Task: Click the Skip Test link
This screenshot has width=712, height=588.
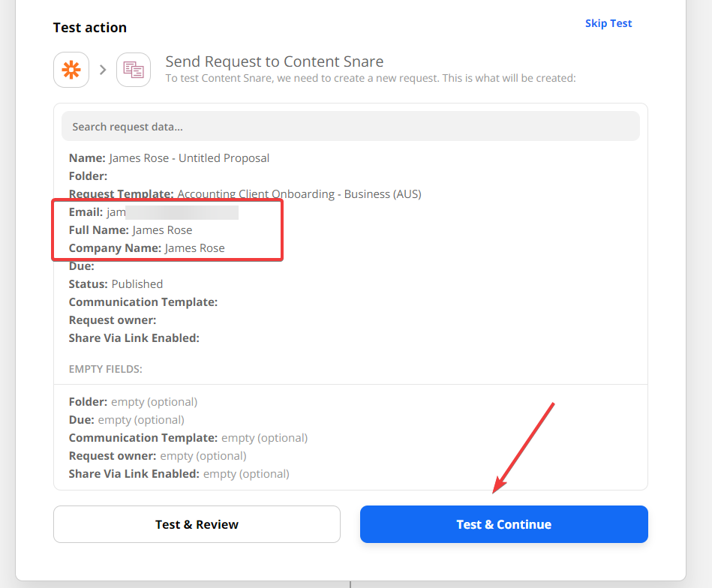Action: click(x=608, y=23)
